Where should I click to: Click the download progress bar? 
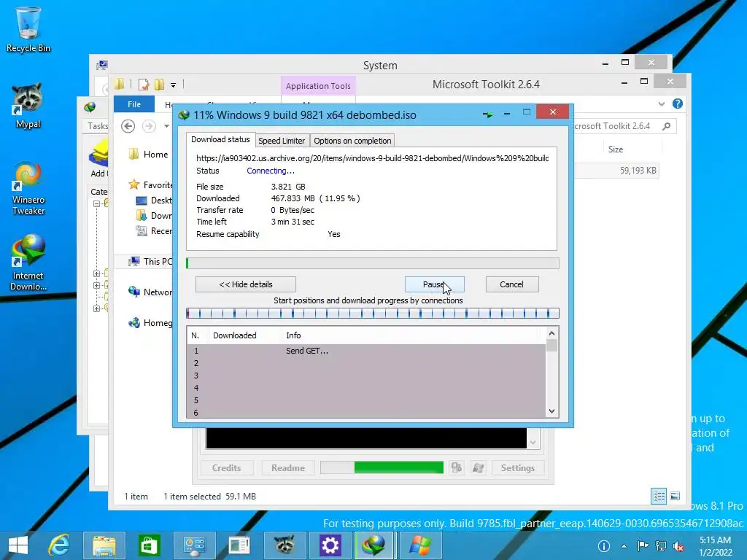point(373,263)
